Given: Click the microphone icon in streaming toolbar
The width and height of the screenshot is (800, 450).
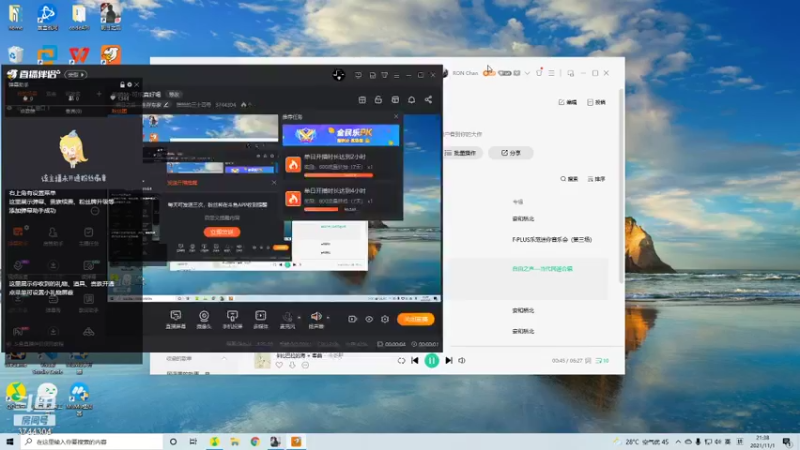Looking at the screenshot, I should tap(287, 319).
